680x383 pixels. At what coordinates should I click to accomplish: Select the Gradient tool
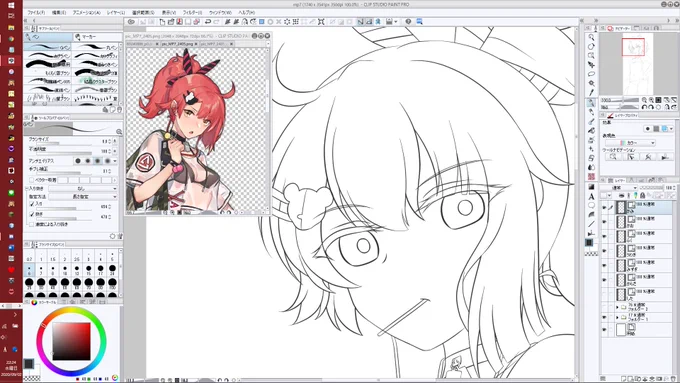591,187
